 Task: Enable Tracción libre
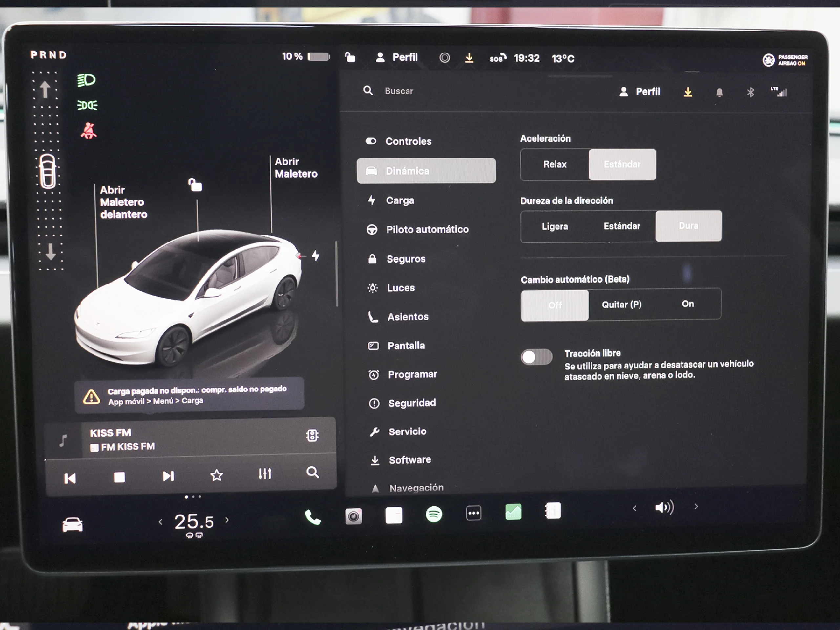point(536,356)
